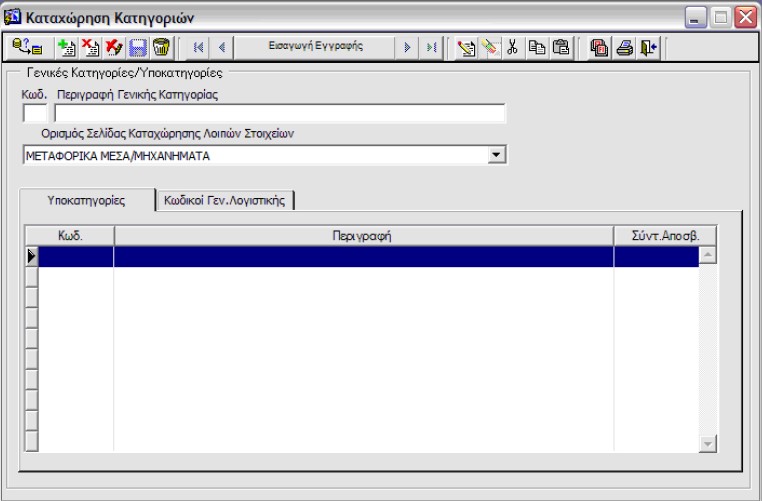Click the grid scrollbar down arrow
The image size is (762, 501).
click(x=708, y=443)
